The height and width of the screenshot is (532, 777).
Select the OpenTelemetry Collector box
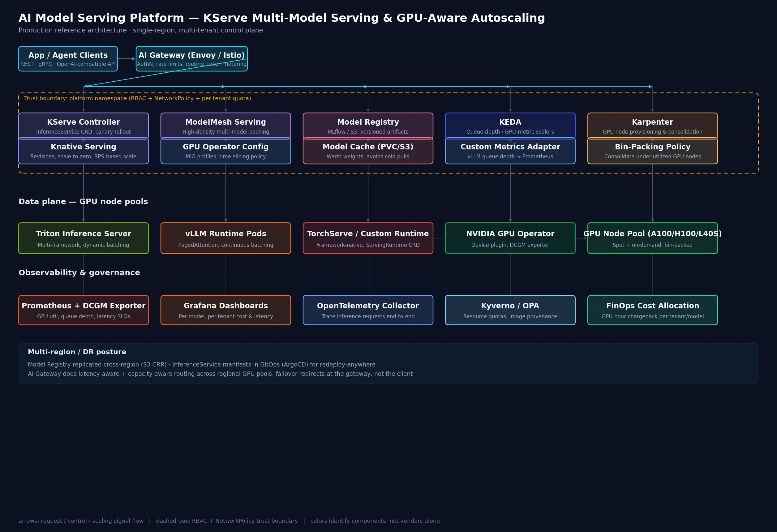click(x=368, y=310)
